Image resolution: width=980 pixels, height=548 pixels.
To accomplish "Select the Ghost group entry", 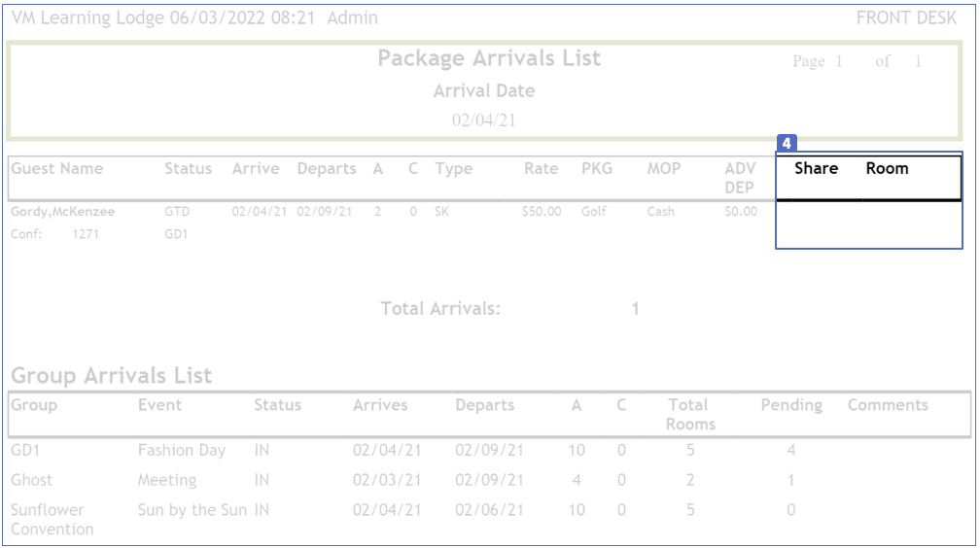I will (x=32, y=480).
